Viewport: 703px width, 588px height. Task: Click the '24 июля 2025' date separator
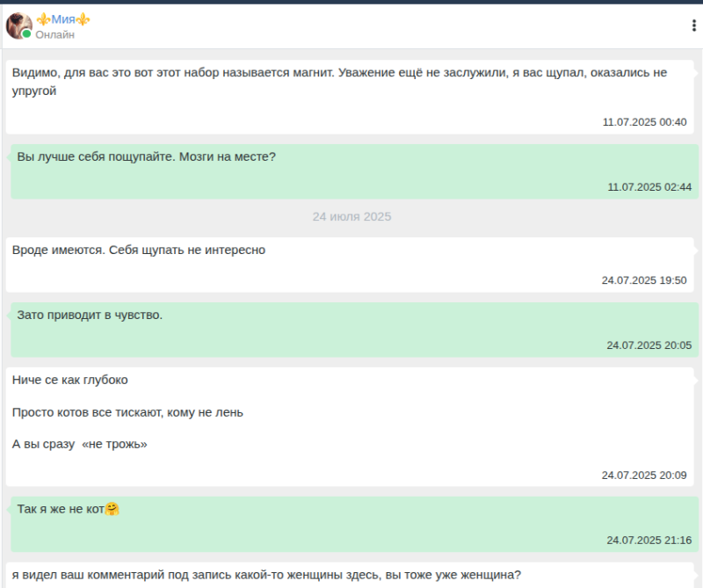tap(351, 216)
